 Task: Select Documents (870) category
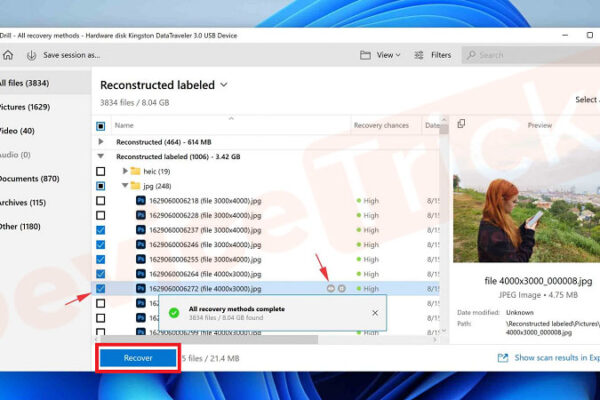point(29,179)
